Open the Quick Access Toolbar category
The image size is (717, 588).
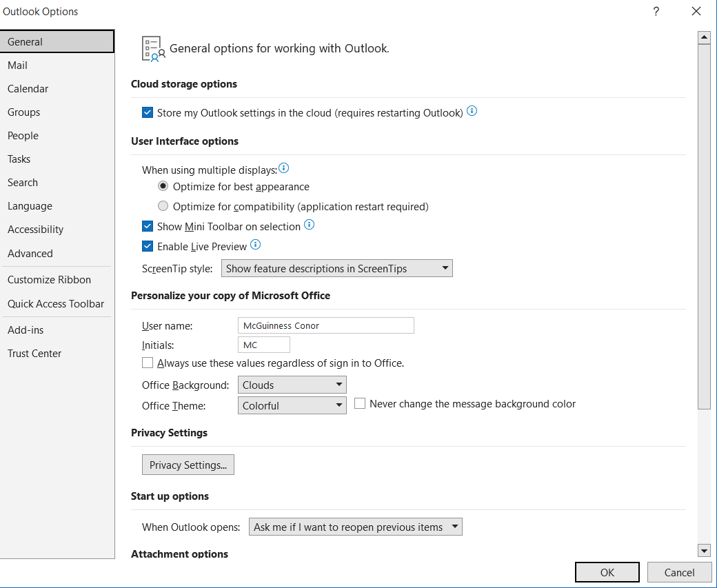click(x=57, y=304)
